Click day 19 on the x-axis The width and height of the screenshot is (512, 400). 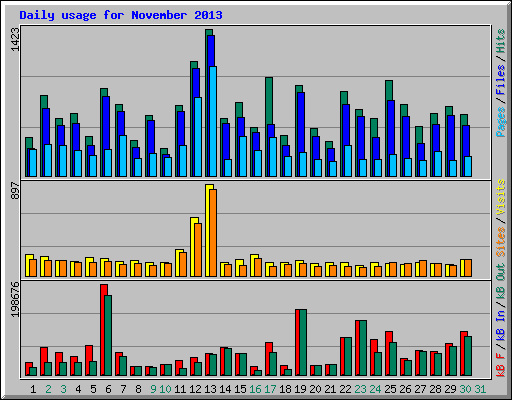300,389
